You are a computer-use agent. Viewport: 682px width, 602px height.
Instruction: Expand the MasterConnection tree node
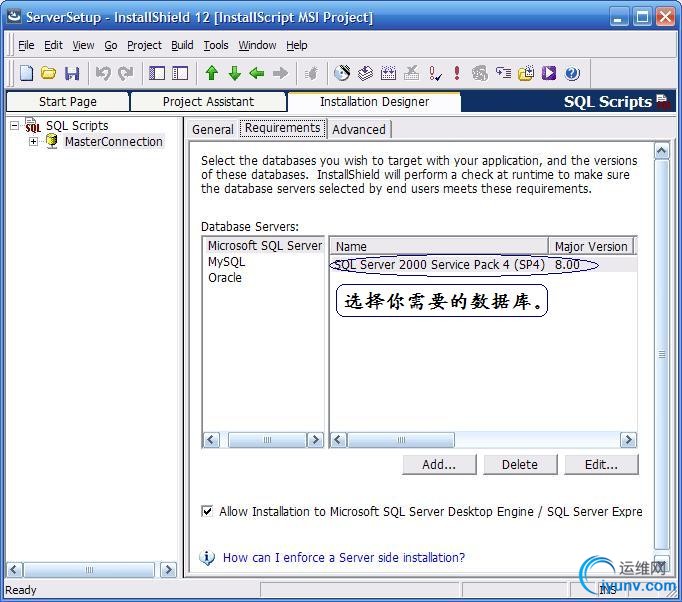pyautogui.click(x=33, y=141)
